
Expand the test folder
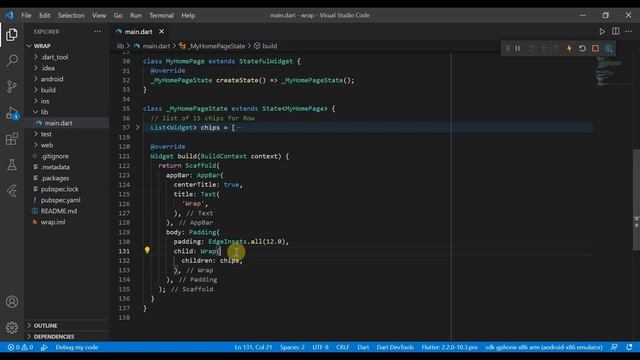46,134
